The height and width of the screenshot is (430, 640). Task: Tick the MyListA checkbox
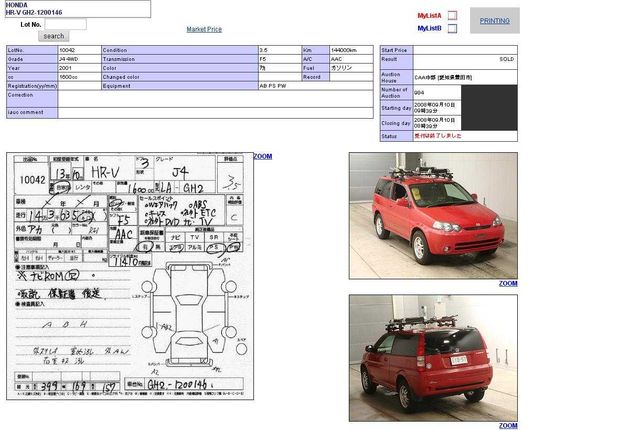tap(452, 16)
